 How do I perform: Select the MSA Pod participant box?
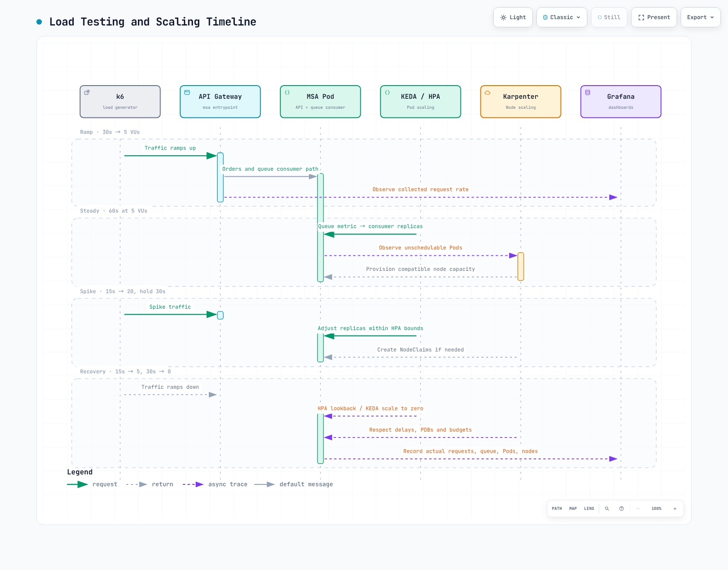pyautogui.click(x=320, y=102)
